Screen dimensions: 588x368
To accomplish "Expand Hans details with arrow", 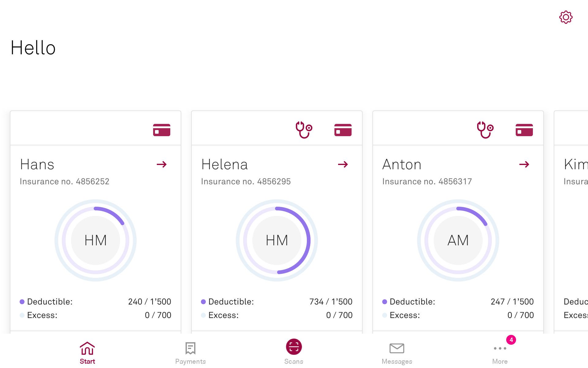I will [161, 164].
